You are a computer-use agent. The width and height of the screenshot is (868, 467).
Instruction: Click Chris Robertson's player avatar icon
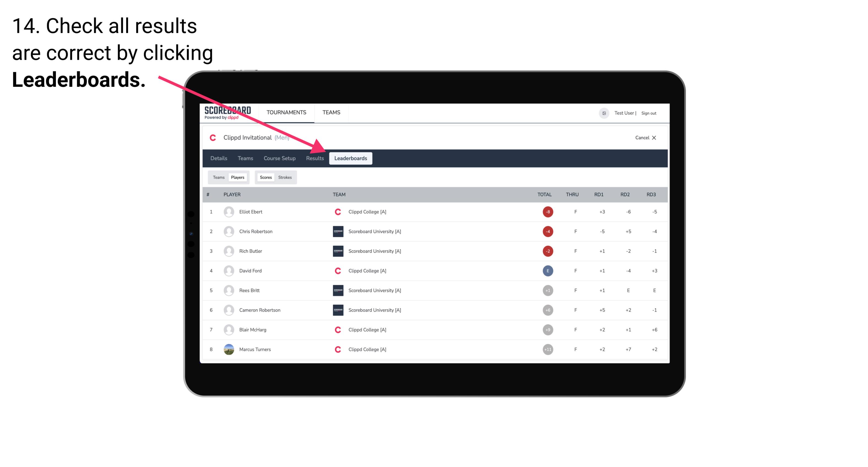coord(228,231)
